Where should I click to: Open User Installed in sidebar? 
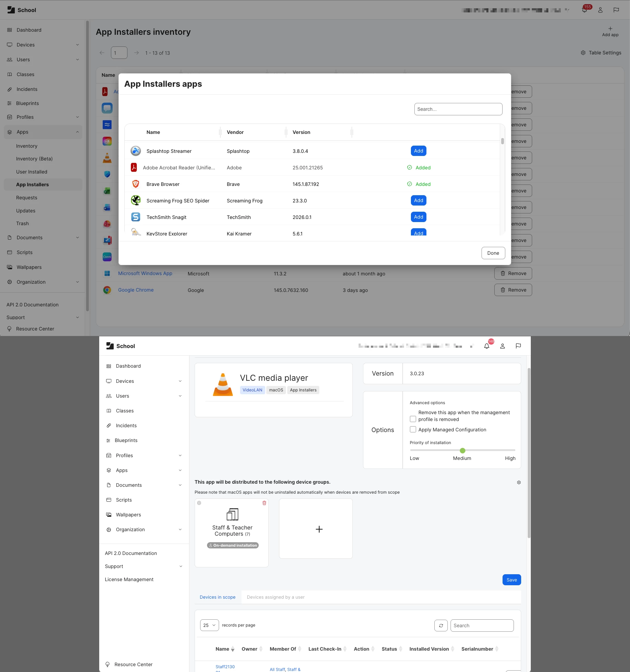(x=32, y=172)
